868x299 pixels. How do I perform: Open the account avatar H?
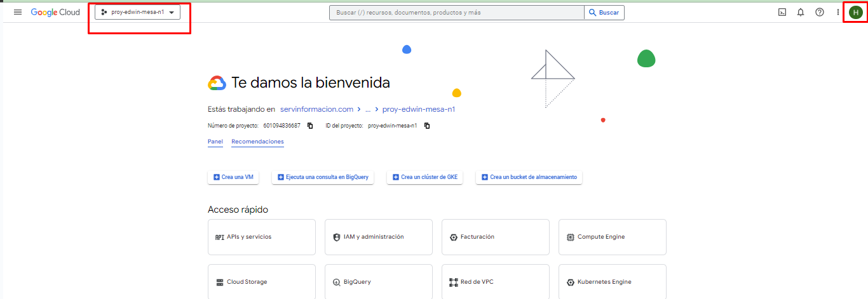tap(856, 12)
